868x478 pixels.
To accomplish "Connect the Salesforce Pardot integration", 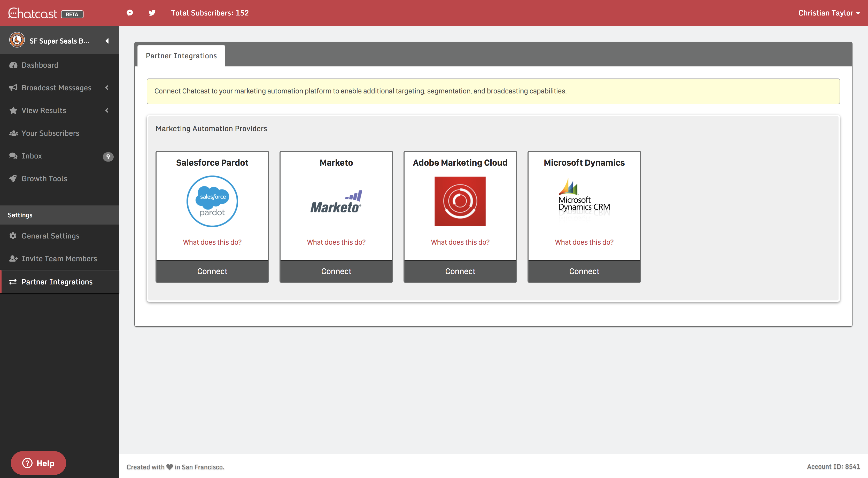I will point(212,271).
